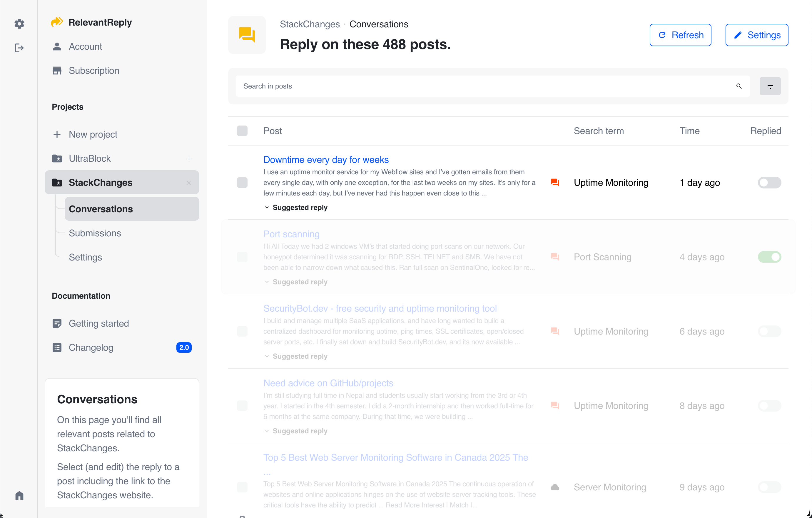Click chat source icon on Port scanning row

click(555, 257)
